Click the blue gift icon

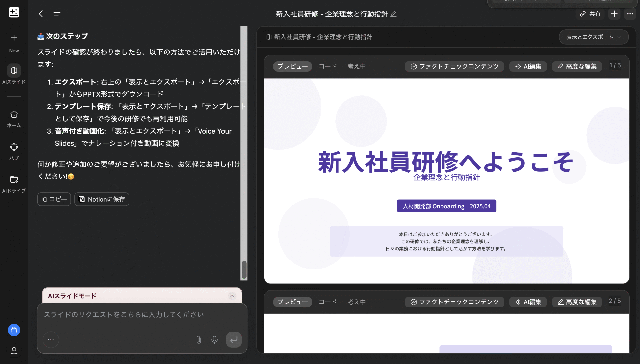pos(14,330)
